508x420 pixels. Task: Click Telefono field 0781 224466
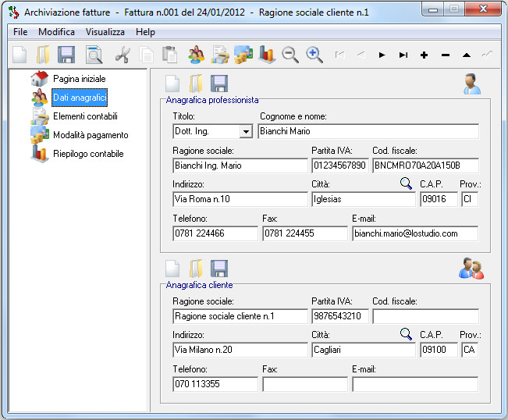pyautogui.click(x=215, y=233)
